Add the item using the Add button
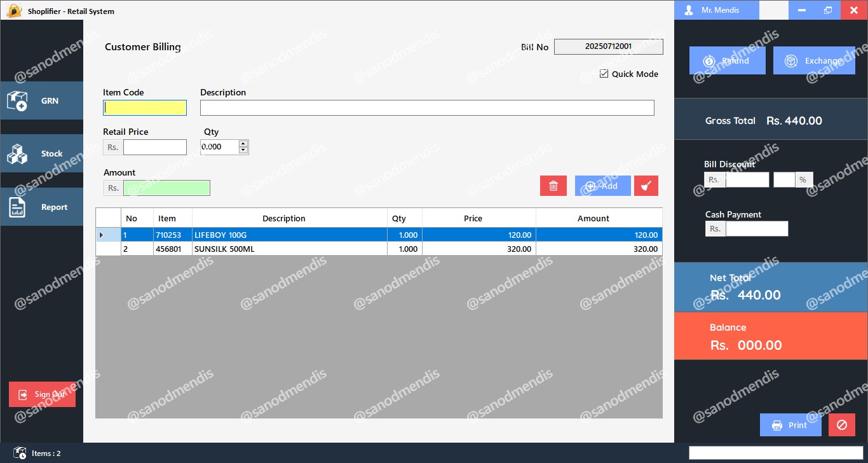 click(602, 185)
